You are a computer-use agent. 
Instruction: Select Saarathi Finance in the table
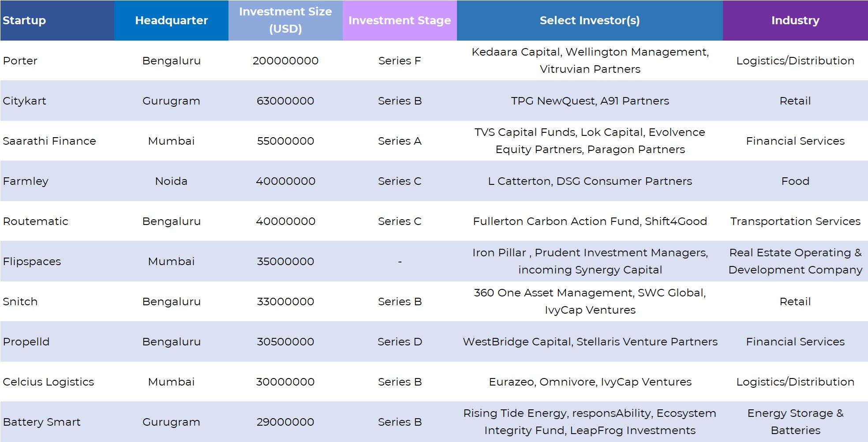coord(49,141)
